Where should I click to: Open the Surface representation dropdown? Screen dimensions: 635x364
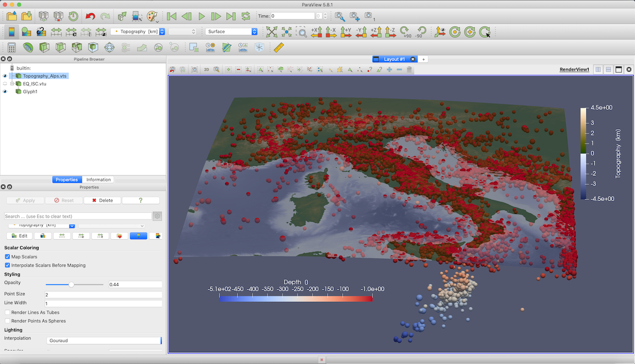point(231,31)
